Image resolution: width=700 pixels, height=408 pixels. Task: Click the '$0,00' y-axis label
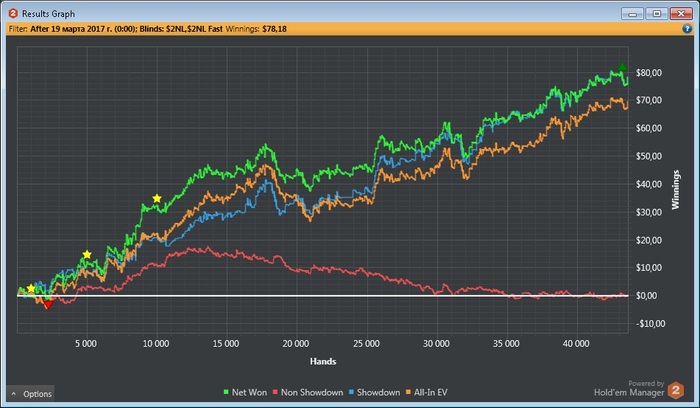click(x=646, y=296)
